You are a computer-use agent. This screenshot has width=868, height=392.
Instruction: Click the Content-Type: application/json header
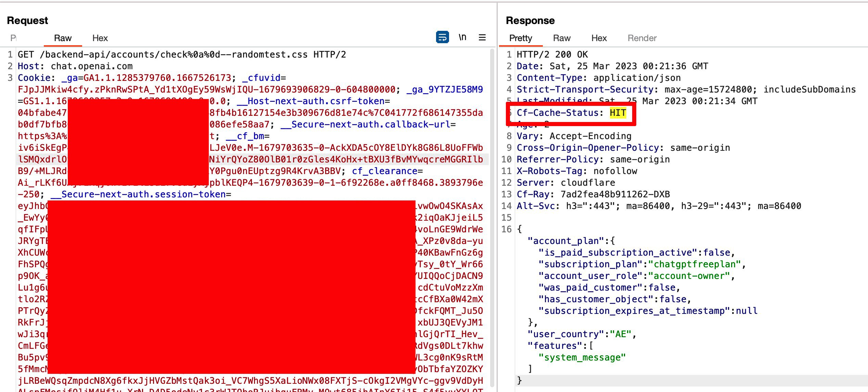click(x=599, y=78)
